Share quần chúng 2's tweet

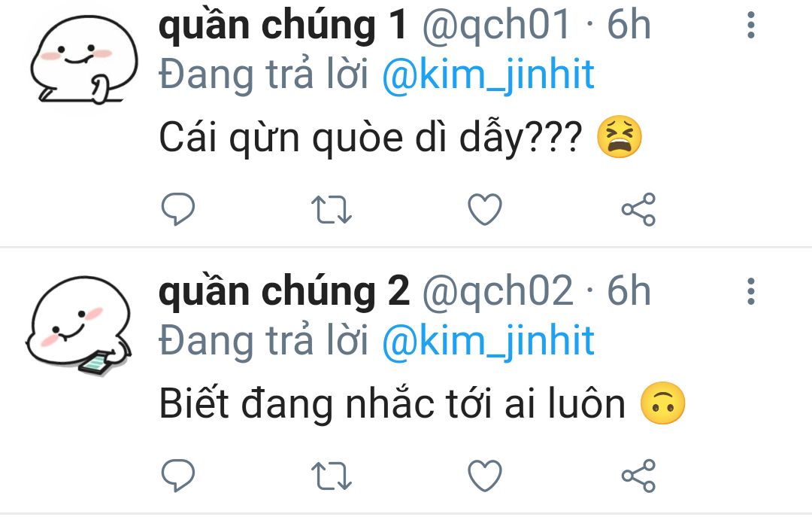tap(638, 475)
